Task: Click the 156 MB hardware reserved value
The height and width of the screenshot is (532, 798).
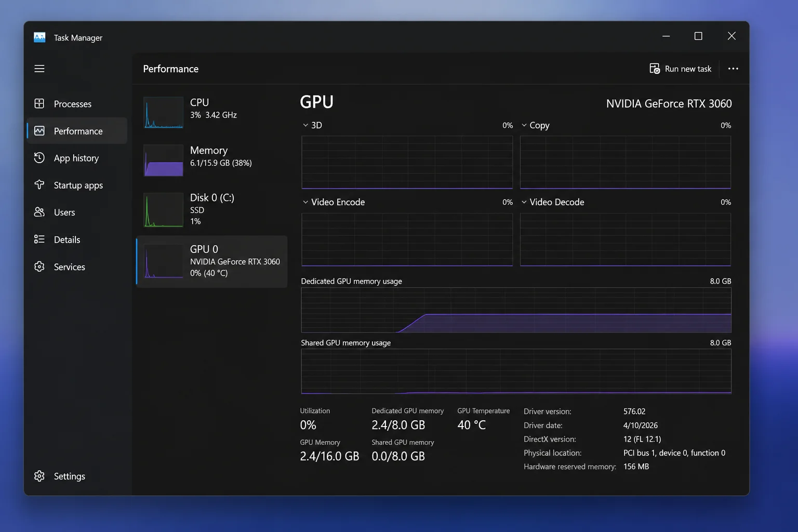Action: click(636, 467)
